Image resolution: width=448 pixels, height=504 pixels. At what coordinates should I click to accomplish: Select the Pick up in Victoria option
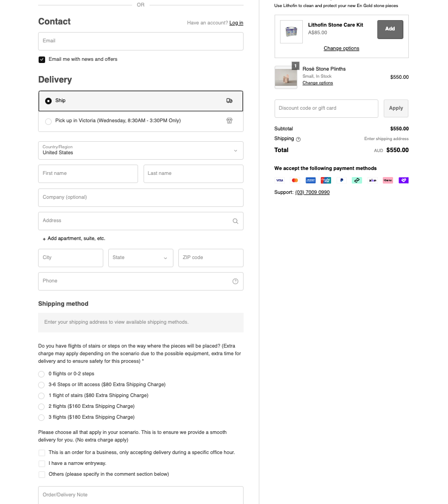[x=141, y=121]
